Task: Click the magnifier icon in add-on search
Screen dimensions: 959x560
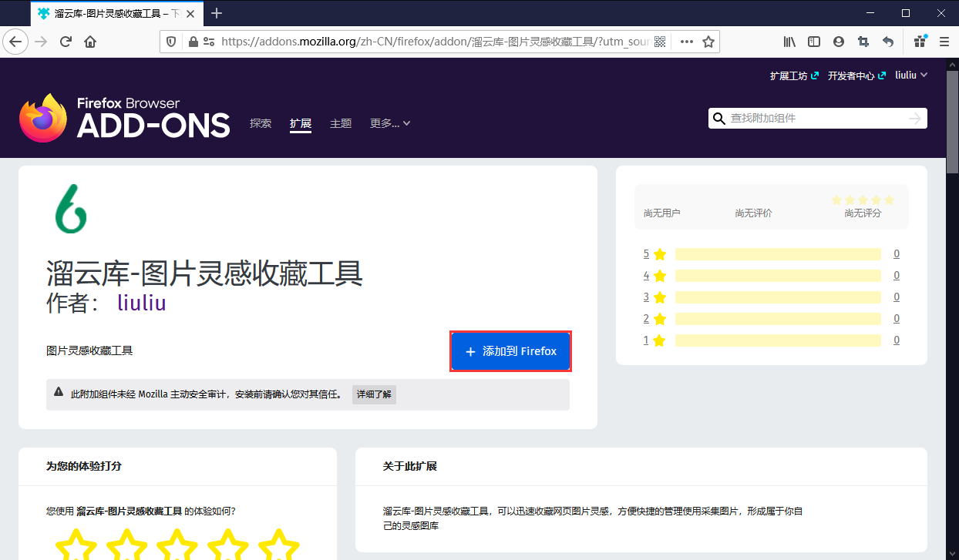Action: tap(719, 118)
